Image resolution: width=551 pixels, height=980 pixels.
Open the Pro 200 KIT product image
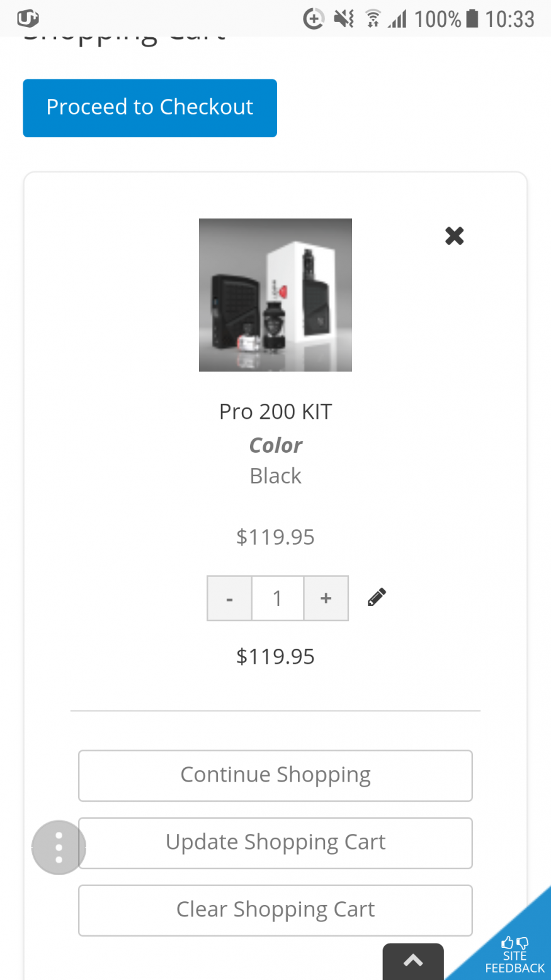coord(275,295)
